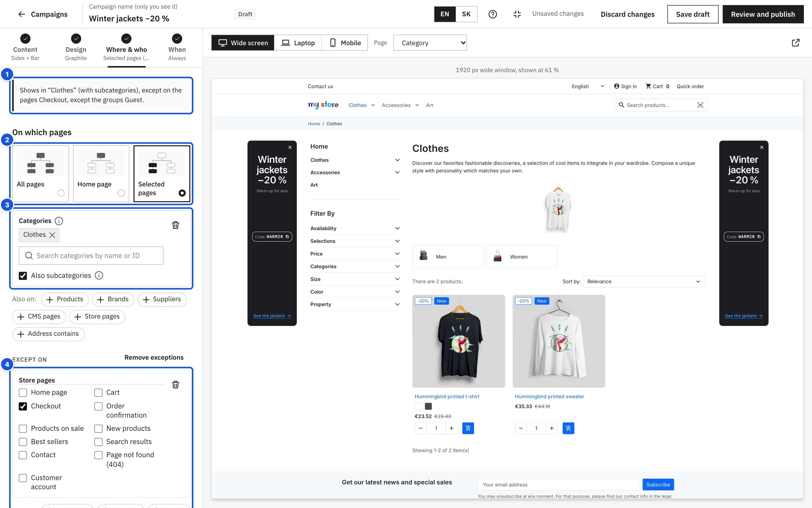This screenshot has height=508, width=812.
Task: Select the white color swatch for t-shirt
Action: tap(418, 406)
